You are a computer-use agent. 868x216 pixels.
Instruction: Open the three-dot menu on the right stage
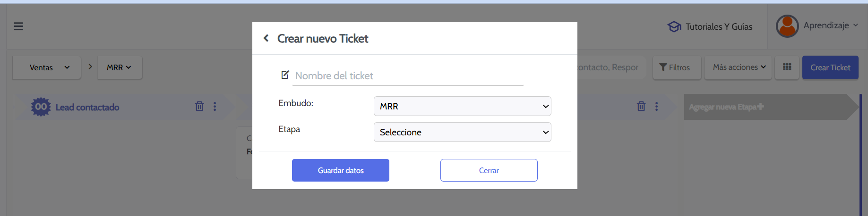tap(657, 107)
